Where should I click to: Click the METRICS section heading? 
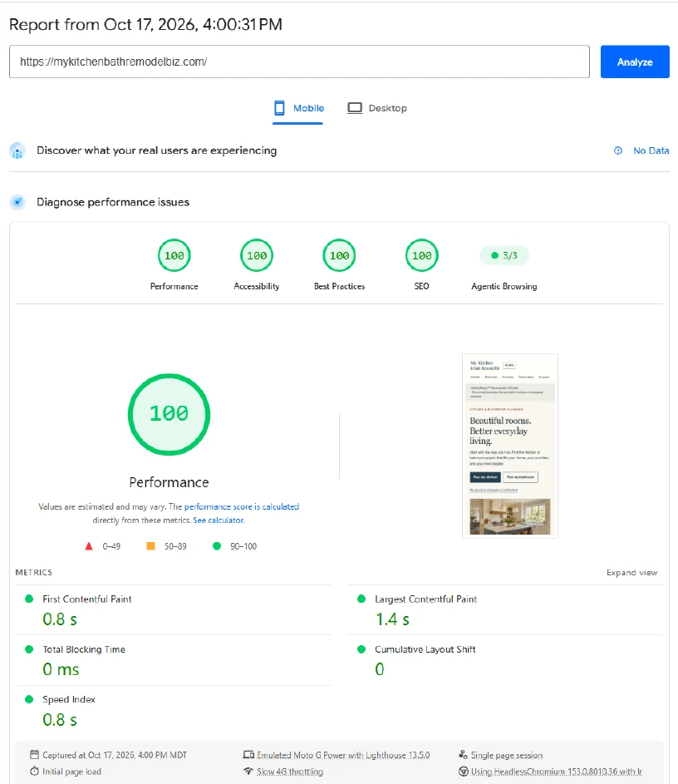pos(33,573)
